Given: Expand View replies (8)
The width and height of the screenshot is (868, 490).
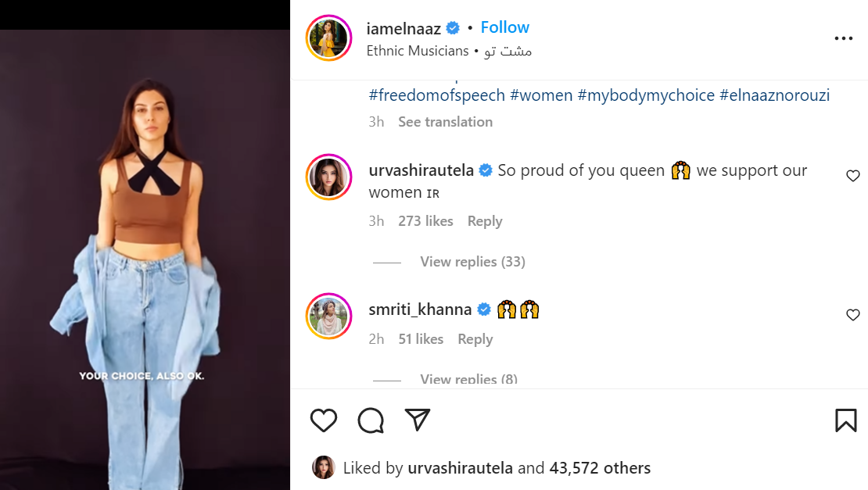Looking at the screenshot, I should coord(468,380).
